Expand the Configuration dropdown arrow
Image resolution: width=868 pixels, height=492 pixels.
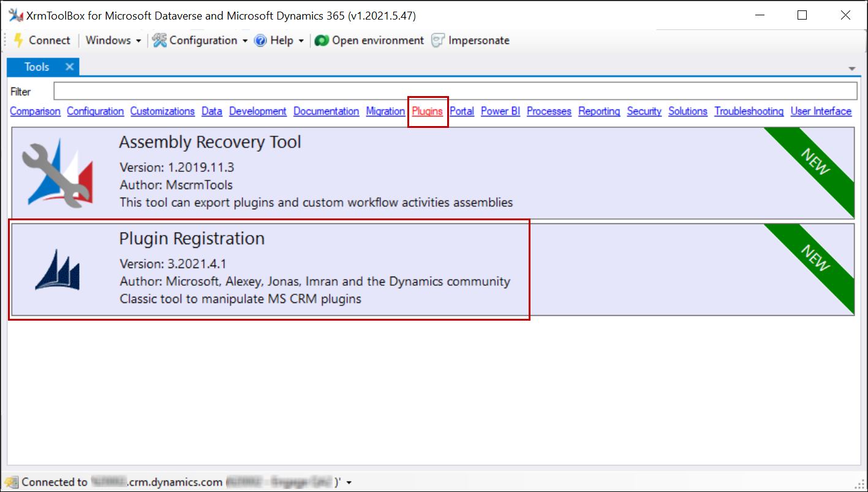245,41
